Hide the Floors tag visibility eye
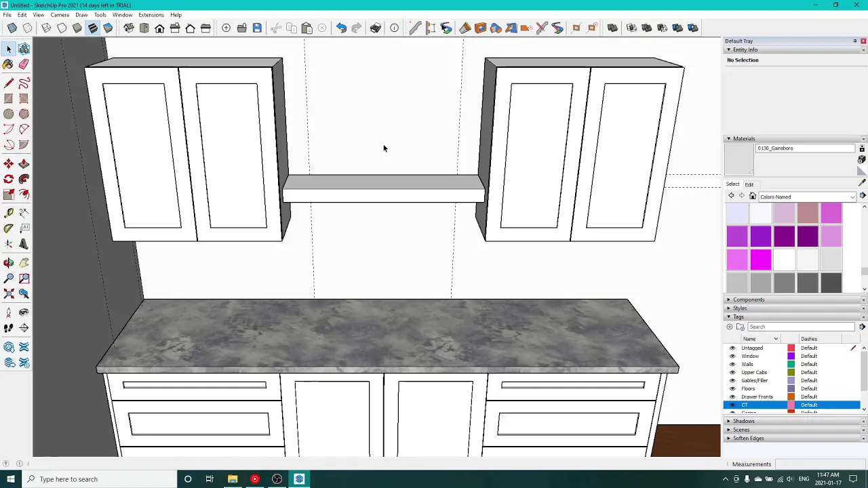The height and width of the screenshot is (488, 868). pos(732,388)
